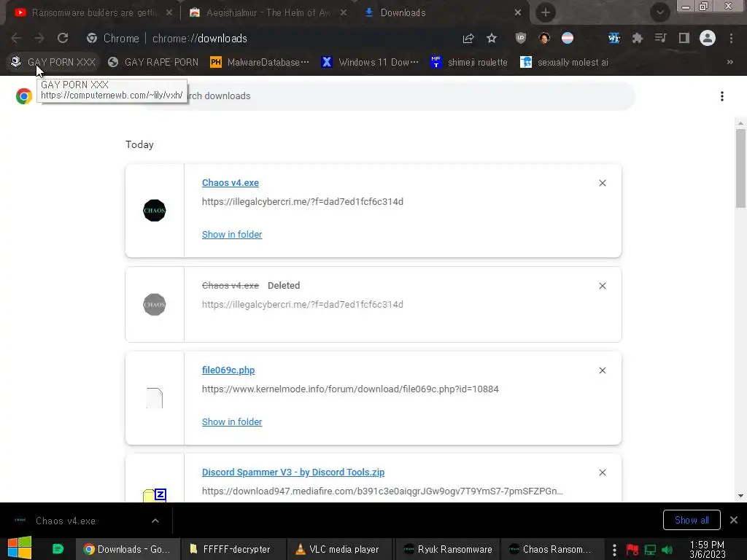Open the MalwareDatabase bookmark

tap(260, 63)
